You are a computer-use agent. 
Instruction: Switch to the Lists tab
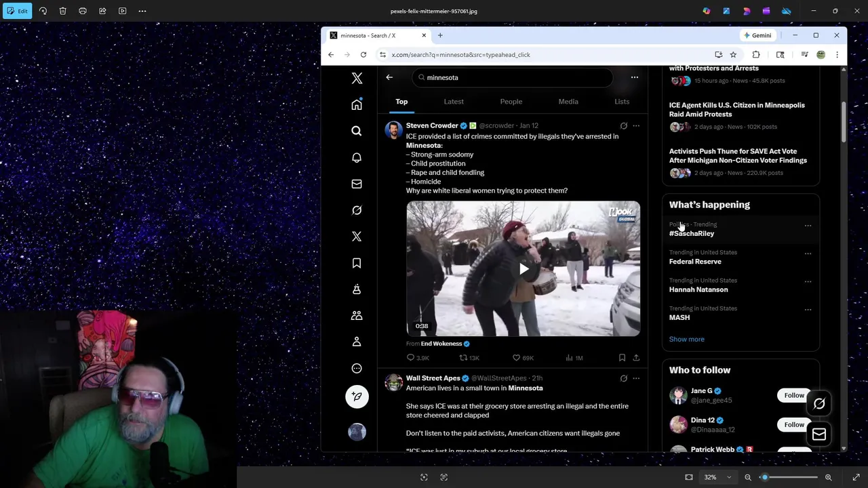coord(622,102)
